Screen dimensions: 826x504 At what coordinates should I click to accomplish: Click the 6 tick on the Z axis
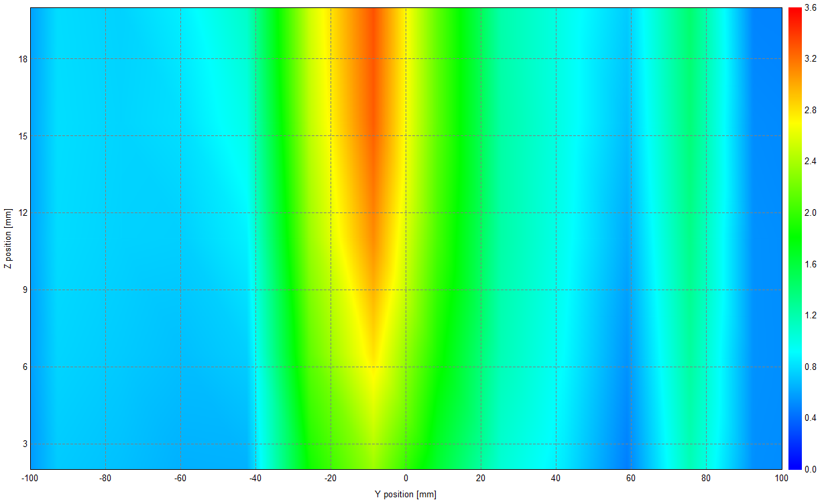click(22, 367)
